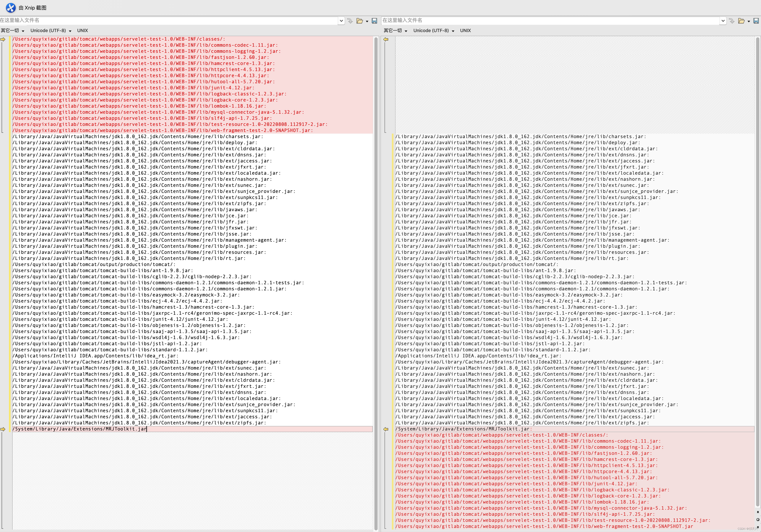Copy bottom difference to left with yellow arrow
Image resolution: width=761 pixels, height=532 pixels.
[386, 429]
